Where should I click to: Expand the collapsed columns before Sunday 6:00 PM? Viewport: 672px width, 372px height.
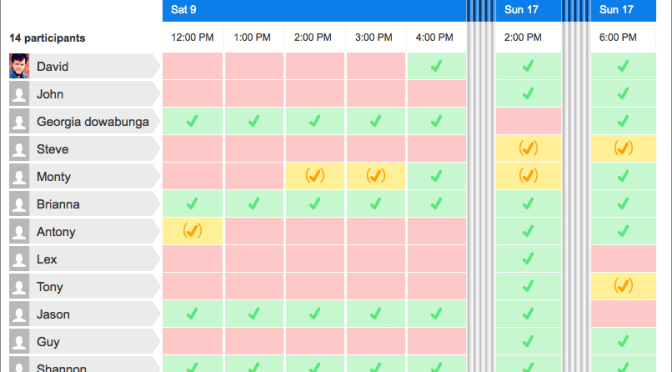576,186
